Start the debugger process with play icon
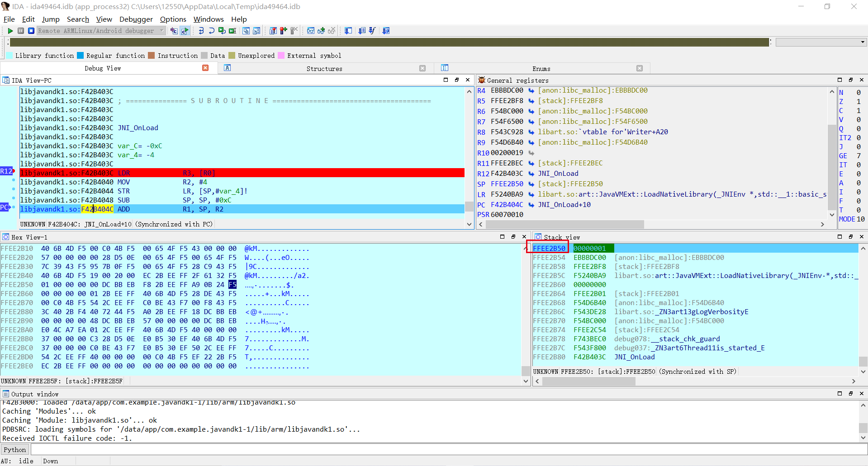This screenshot has height=466, width=868. point(10,31)
